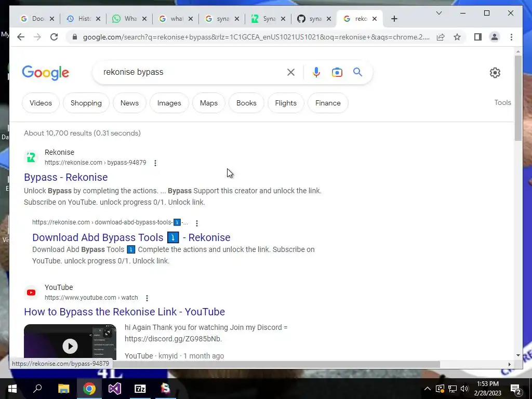
Task: Open Download Abd Bypass Tools link
Action: pyautogui.click(x=131, y=237)
